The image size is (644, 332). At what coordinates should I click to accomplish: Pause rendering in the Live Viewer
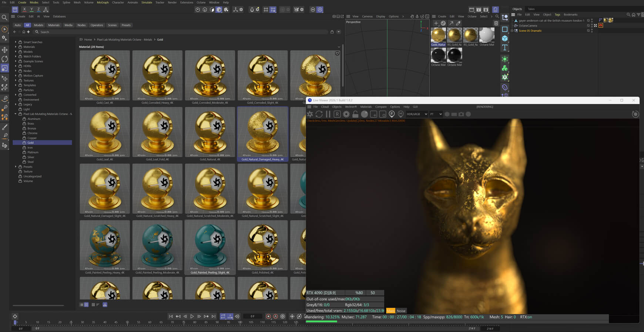[x=328, y=114]
